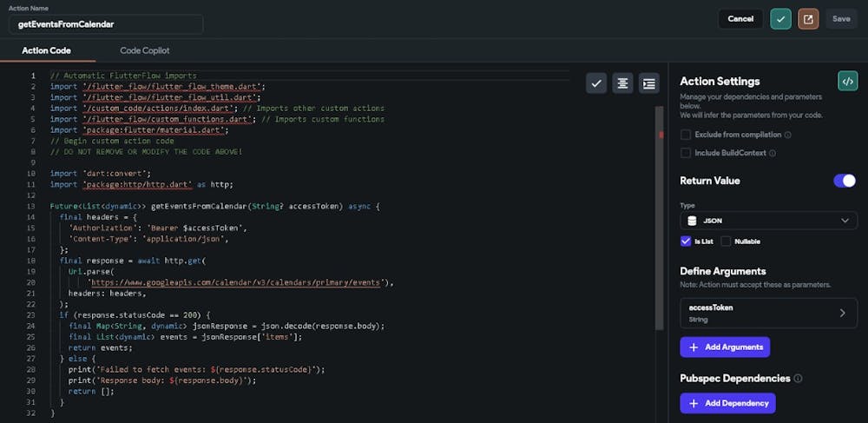
Task: Click the green checkmark compile button
Action: click(x=780, y=19)
